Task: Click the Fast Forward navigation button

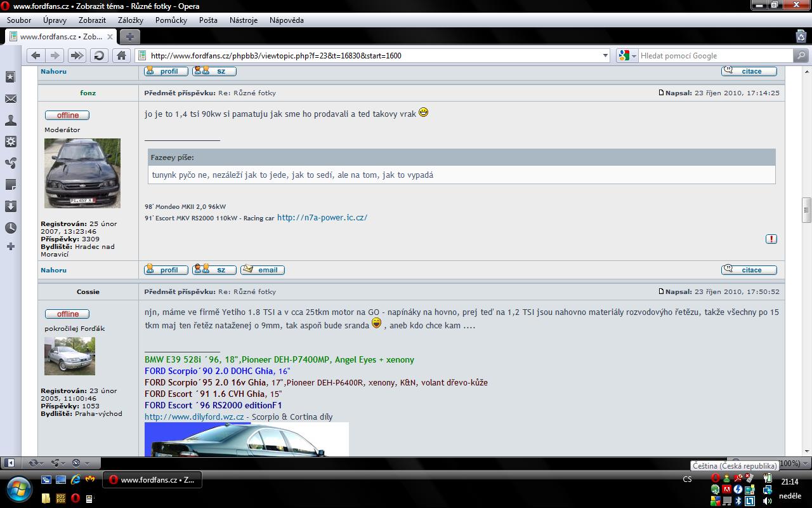Action: (77, 56)
